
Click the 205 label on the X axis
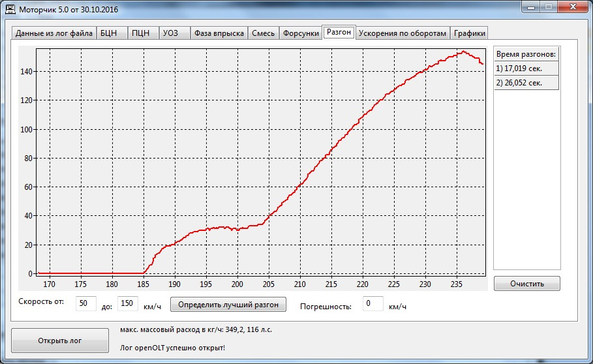pos(269,284)
